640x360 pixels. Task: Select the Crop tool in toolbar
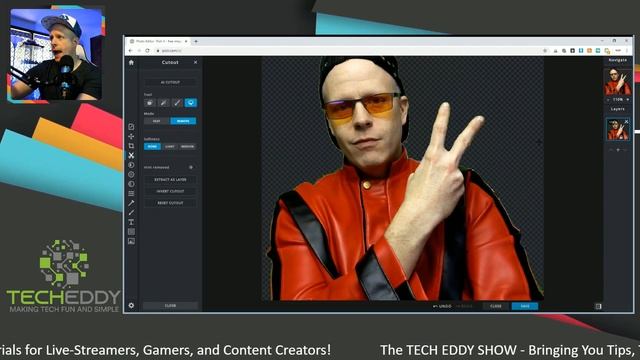[131, 146]
